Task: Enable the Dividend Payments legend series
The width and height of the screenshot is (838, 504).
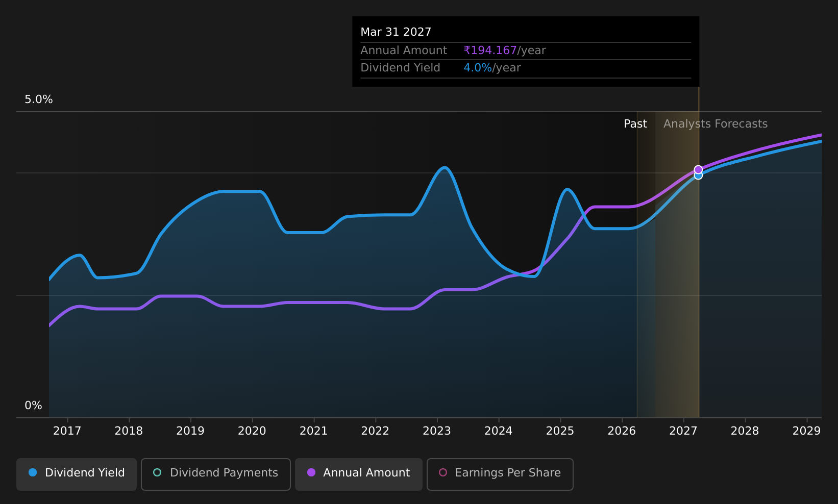Action: (x=216, y=474)
